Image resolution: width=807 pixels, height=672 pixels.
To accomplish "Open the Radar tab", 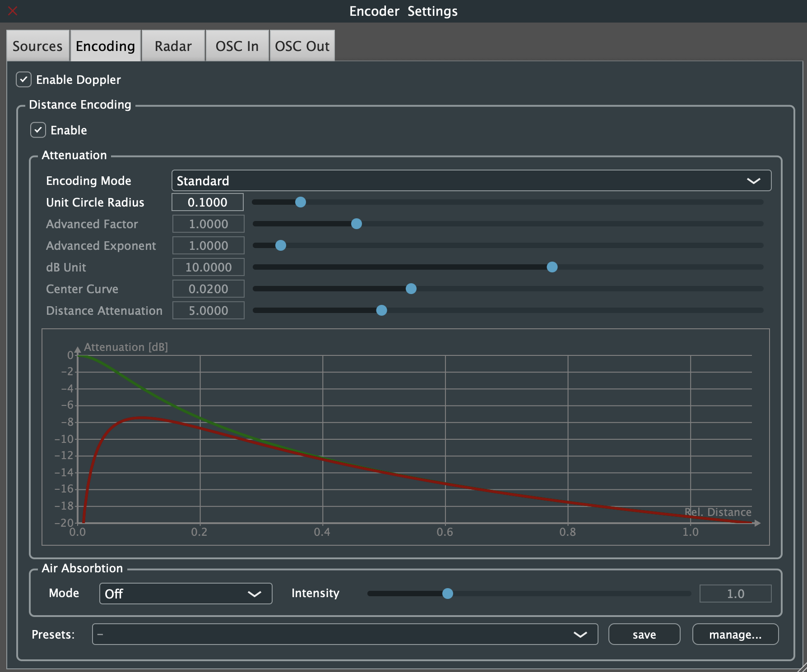I will point(173,46).
